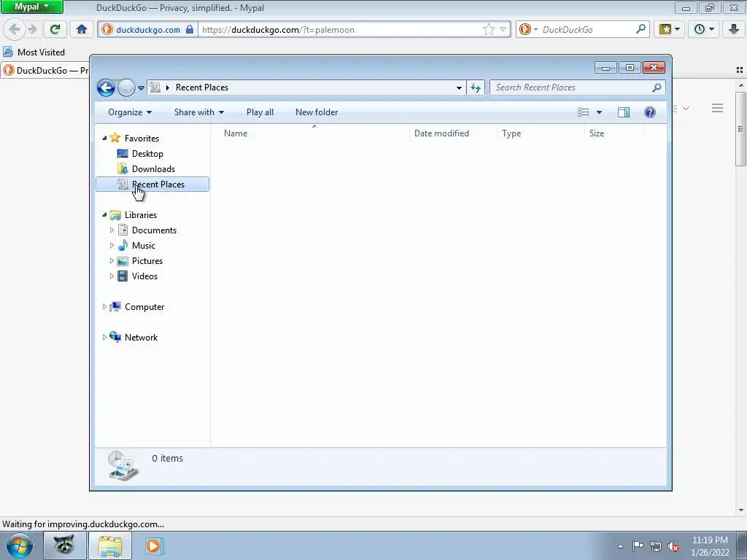Click the volume icon in the system tray
Viewport: 747px width, 560px height.
tap(673, 546)
